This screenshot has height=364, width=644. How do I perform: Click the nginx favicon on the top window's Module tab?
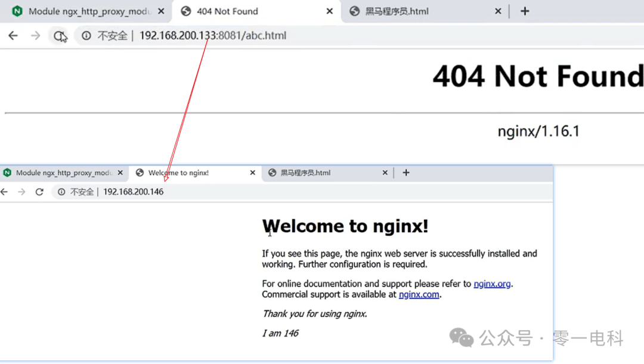coord(17,11)
